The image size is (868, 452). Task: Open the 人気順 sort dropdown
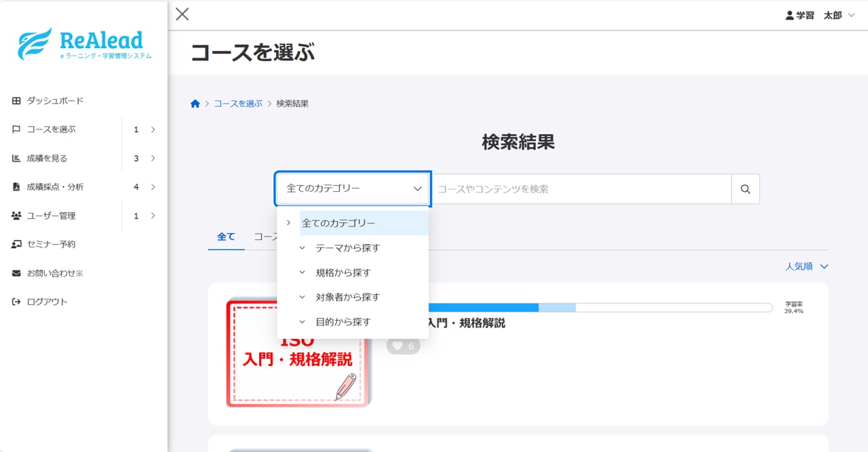(806, 266)
